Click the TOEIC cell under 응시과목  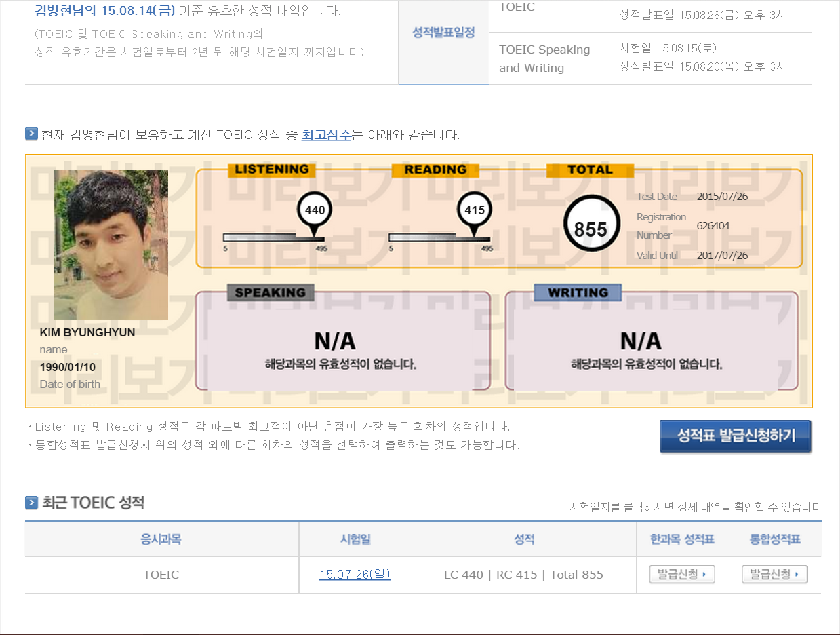click(x=161, y=575)
